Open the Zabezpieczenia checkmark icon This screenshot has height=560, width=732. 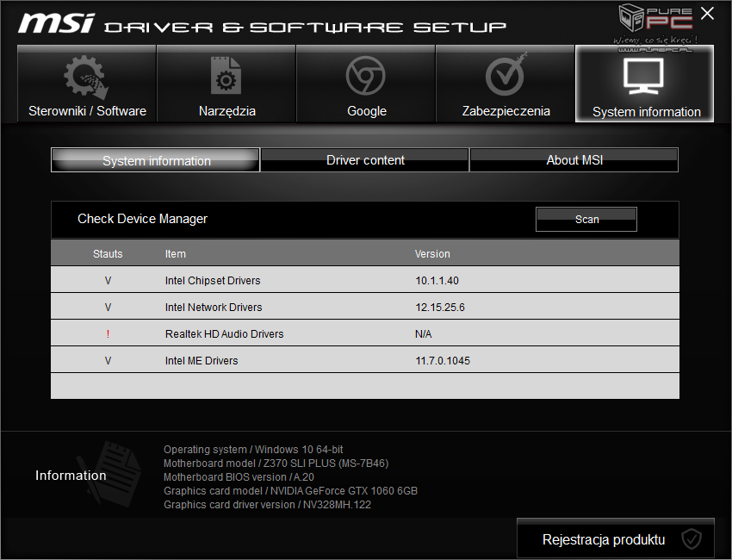(x=506, y=74)
